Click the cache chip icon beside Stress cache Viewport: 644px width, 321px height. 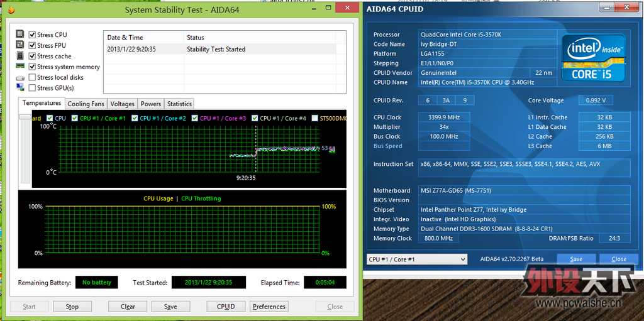pos(20,56)
